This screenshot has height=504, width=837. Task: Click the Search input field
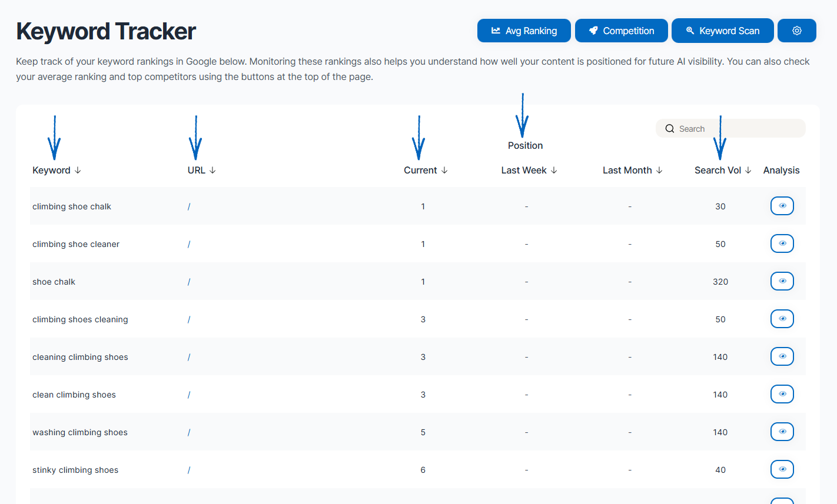pyautogui.click(x=730, y=128)
